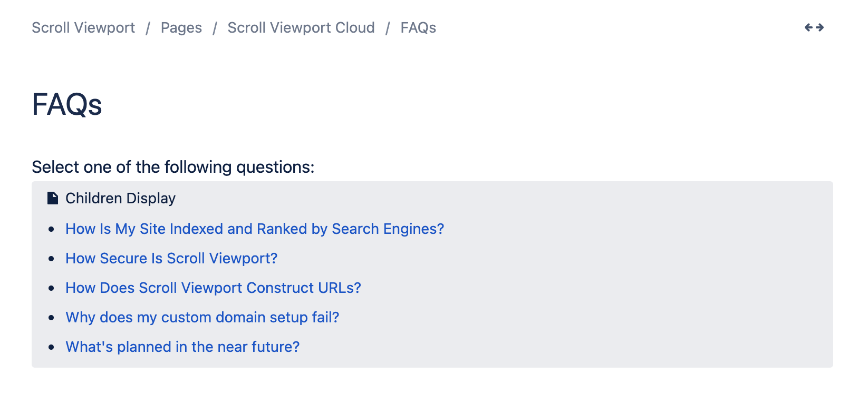The height and width of the screenshot is (394, 868).
Task: Go to Pages in the breadcrumb
Action: pyautogui.click(x=181, y=27)
